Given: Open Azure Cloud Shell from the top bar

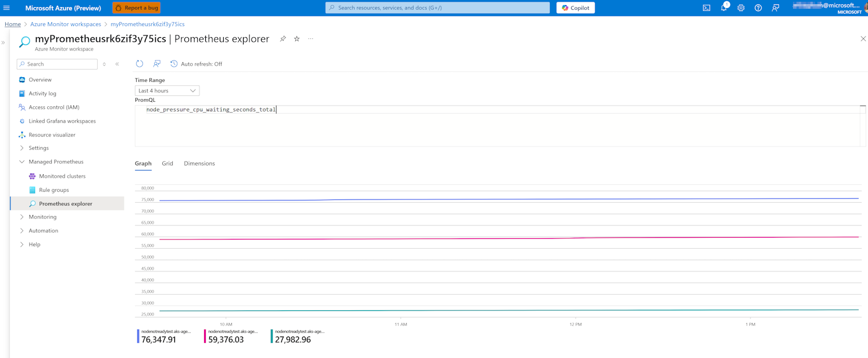Looking at the screenshot, I should tap(706, 8).
